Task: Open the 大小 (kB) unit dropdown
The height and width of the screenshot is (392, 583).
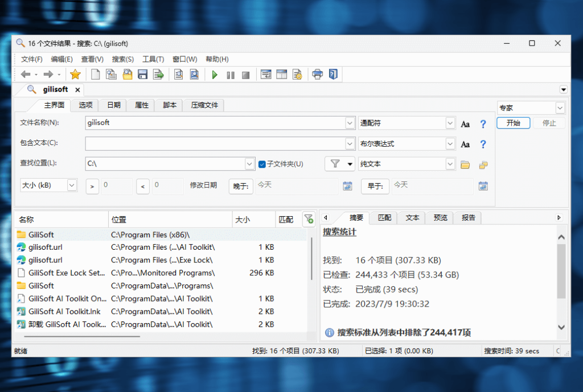Action: coord(72,185)
